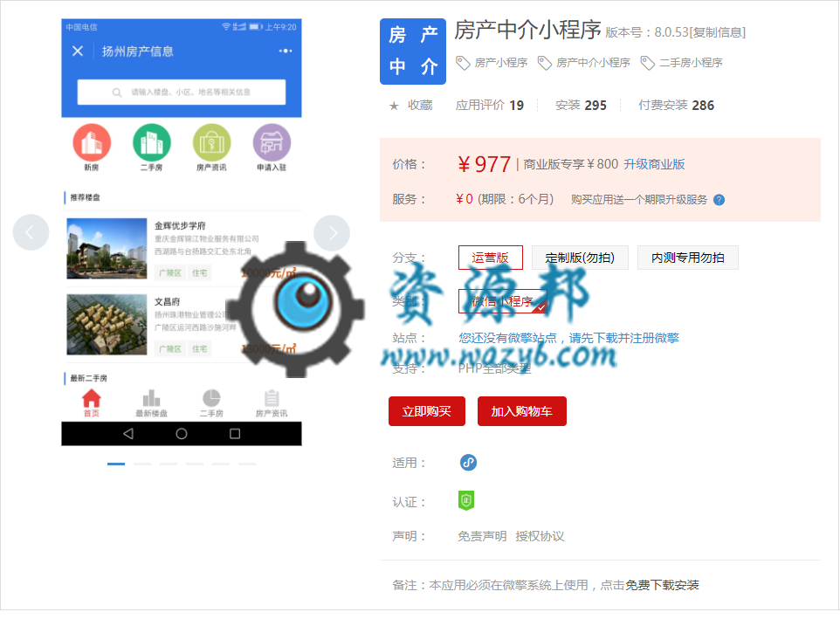Tap the Android home circle button
This screenshot has height=619, width=840.
[182, 434]
